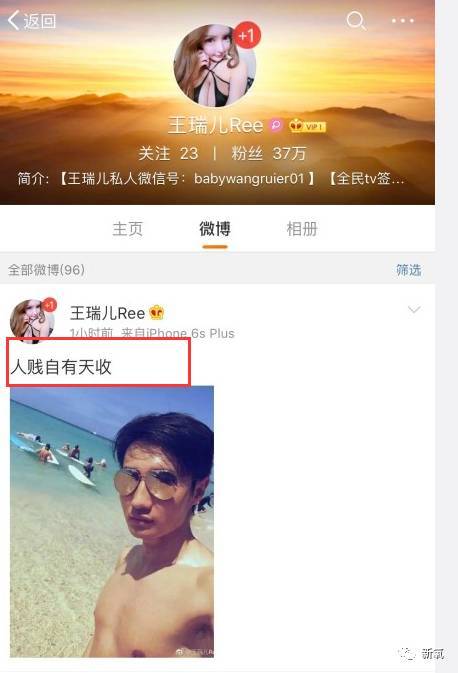This screenshot has width=458, height=673.
Task: Switch to the 主页 tab
Action: [127, 229]
